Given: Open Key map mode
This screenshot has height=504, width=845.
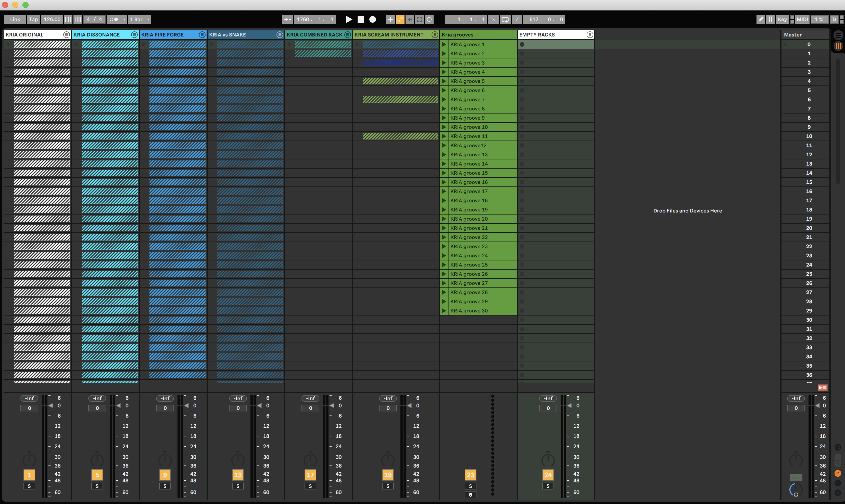Looking at the screenshot, I should [782, 19].
